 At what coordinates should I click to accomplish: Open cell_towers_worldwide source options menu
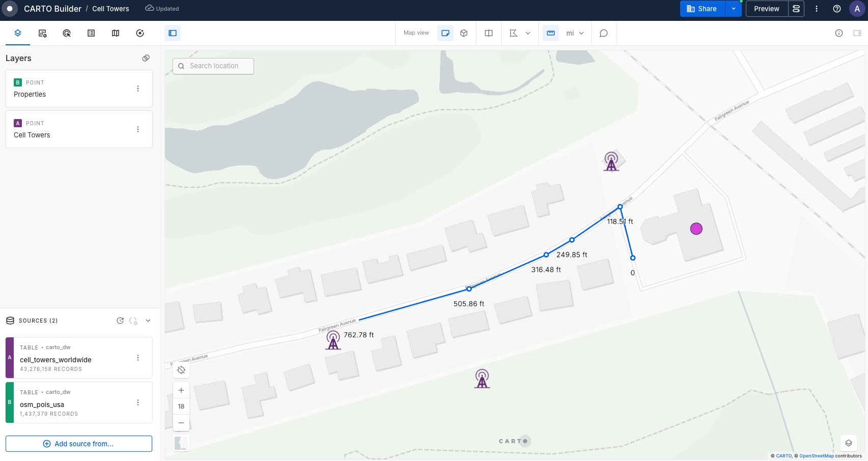click(138, 358)
